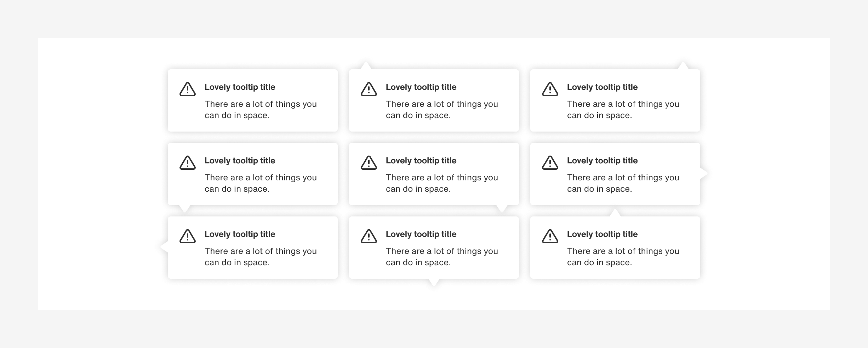This screenshot has height=348, width=868.
Task: Click warning icon in tooltip with bottom-right arrow
Action: [x=369, y=163]
